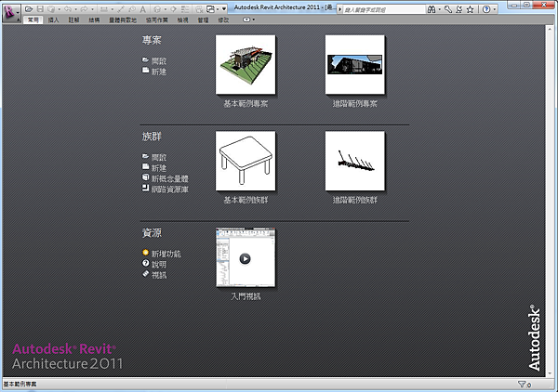Switch to the 管理 ribbon tab

[x=201, y=19]
